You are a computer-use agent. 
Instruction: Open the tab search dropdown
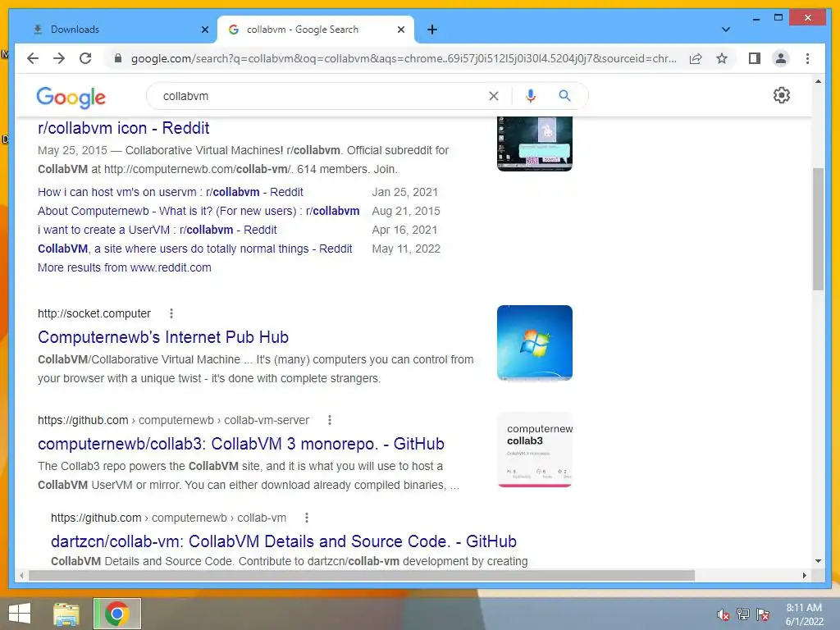pyautogui.click(x=725, y=30)
